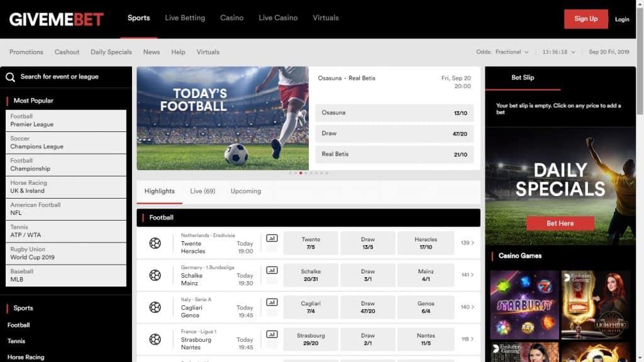644x362 pixels.
Task: Select Mainz odds 4/1
Action: pos(426,275)
